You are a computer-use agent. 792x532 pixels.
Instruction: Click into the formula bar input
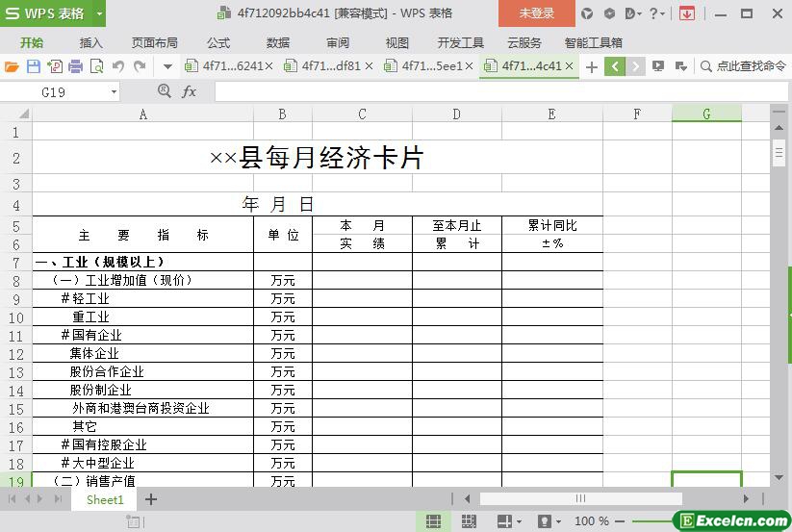[501, 92]
